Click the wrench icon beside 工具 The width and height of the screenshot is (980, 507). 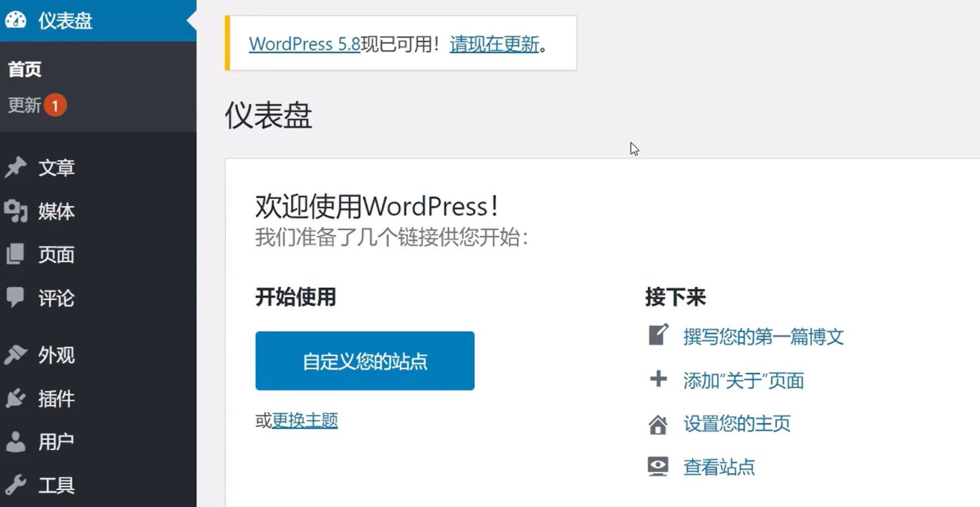click(x=16, y=485)
